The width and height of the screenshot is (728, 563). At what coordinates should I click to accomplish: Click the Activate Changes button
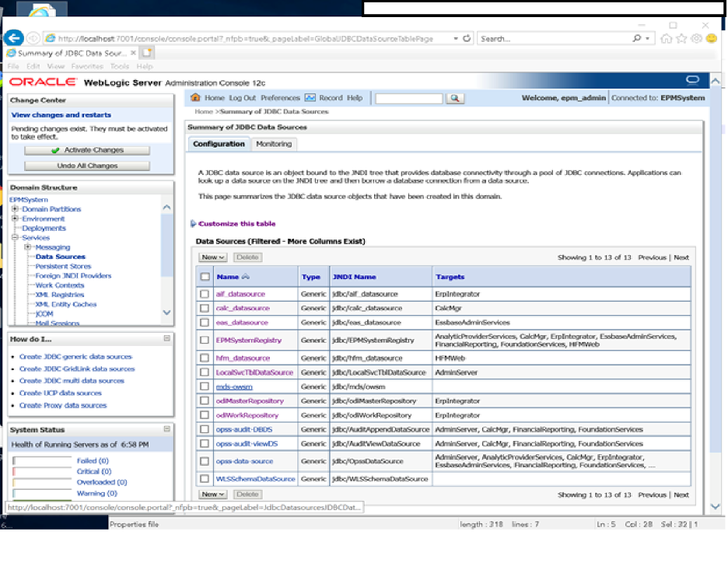(x=87, y=150)
